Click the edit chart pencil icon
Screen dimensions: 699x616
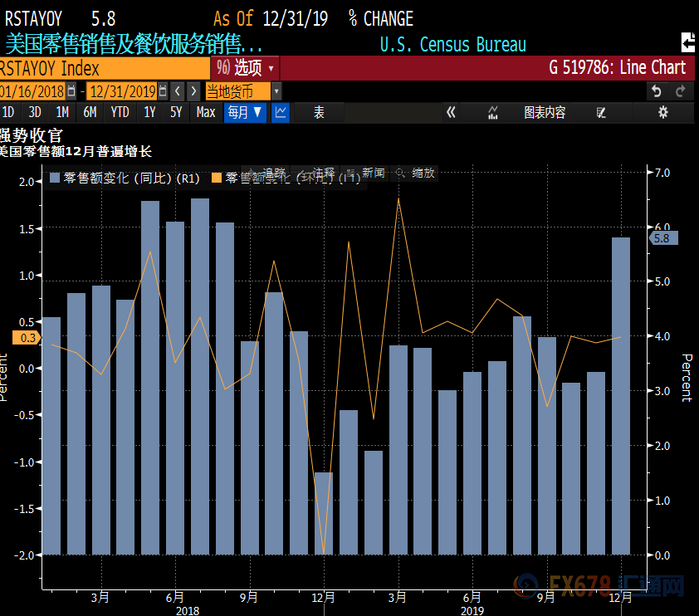click(x=601, y=112)
